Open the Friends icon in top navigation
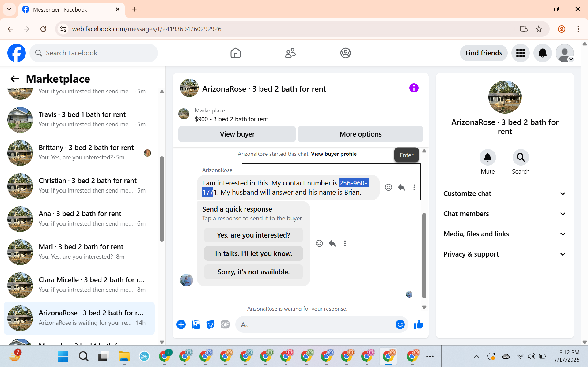Image resolution: width=588 pixels, height=367 pixels. (290, 53)
